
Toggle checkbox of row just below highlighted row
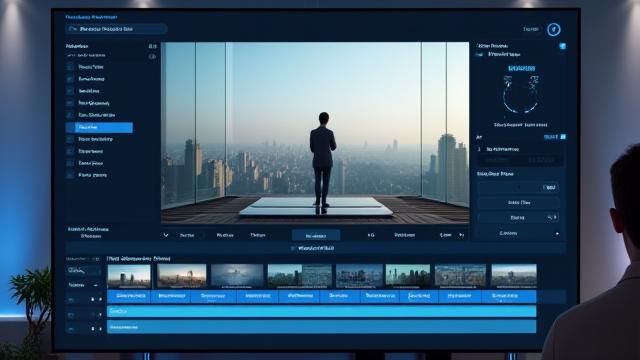[x=70, y=139]
